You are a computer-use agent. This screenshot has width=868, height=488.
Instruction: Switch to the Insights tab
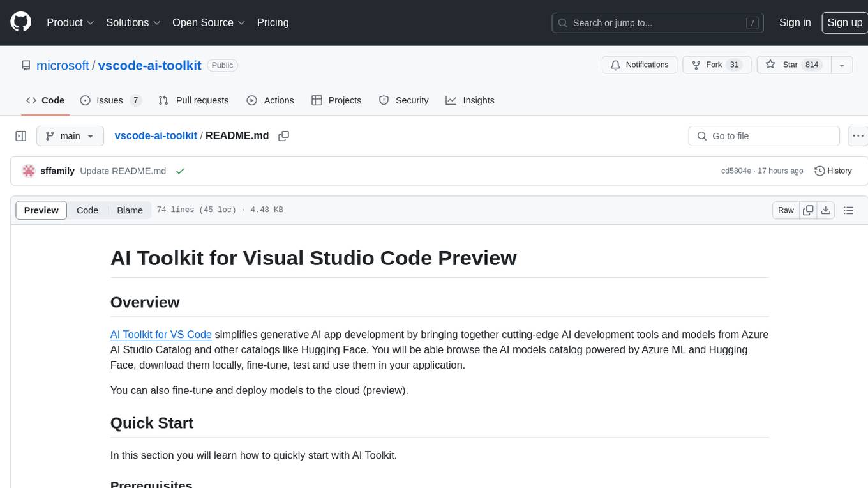470,100
